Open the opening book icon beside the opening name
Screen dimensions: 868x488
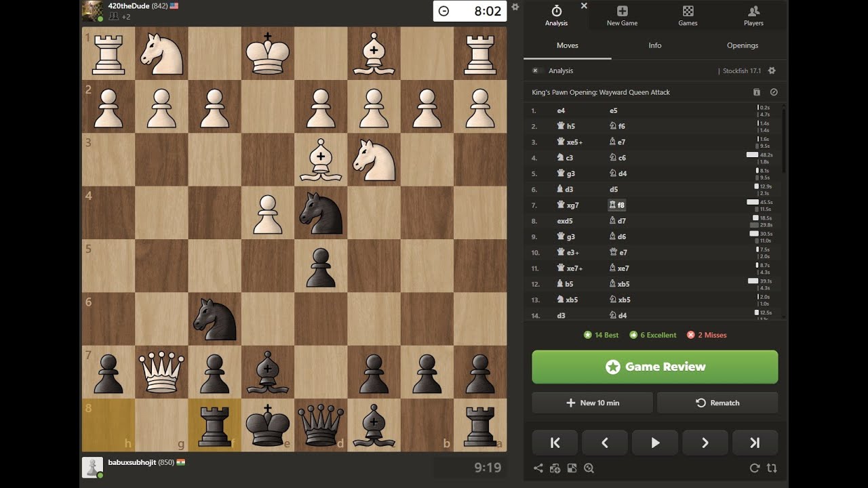coord(757,92)
